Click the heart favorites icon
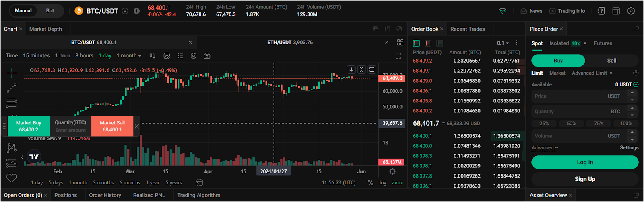 pos(12,178)
